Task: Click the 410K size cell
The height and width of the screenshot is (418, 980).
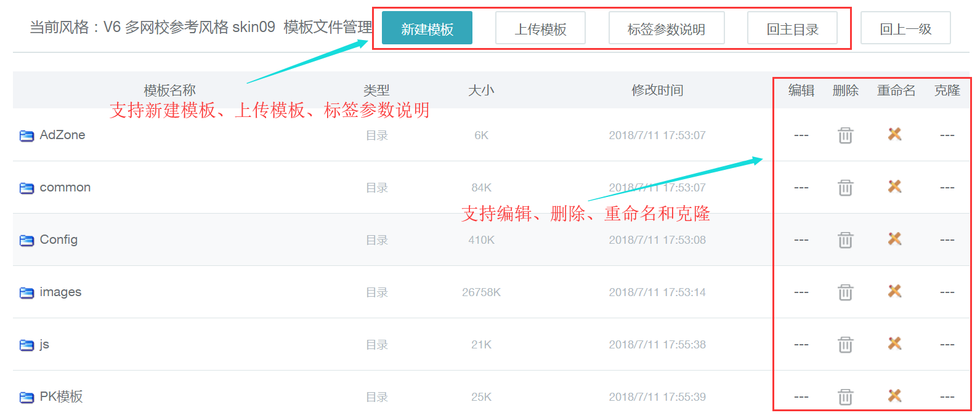Action: [x=481, y=240]
